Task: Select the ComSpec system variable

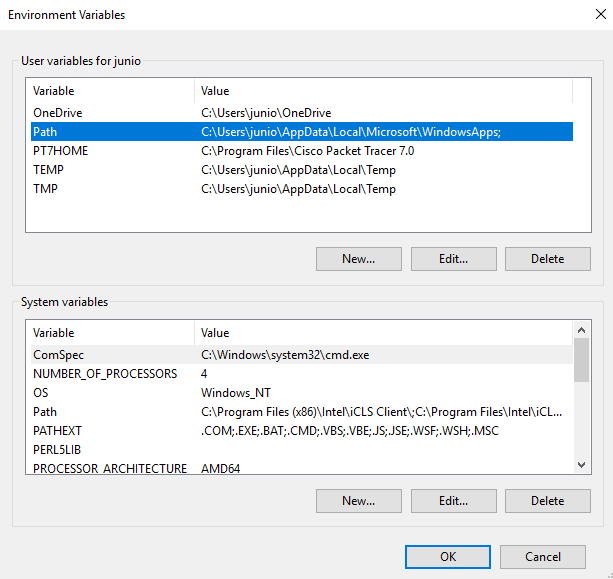Action: click(302, 355)
